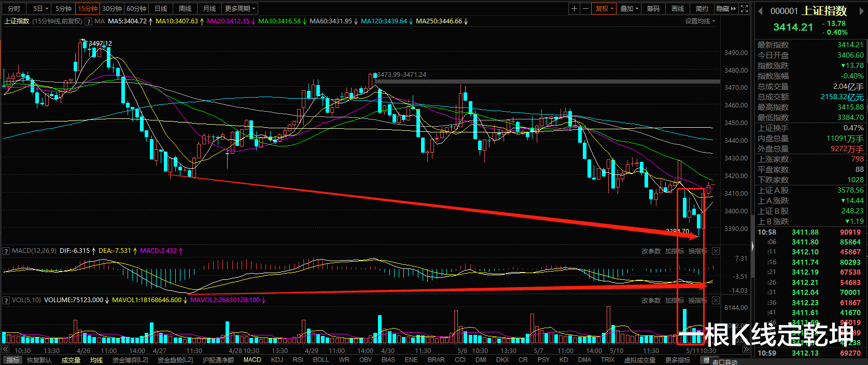Zoom out chart with minus icon
The width and height of the screenshot is (868, 365).
(x=585, y=9)
